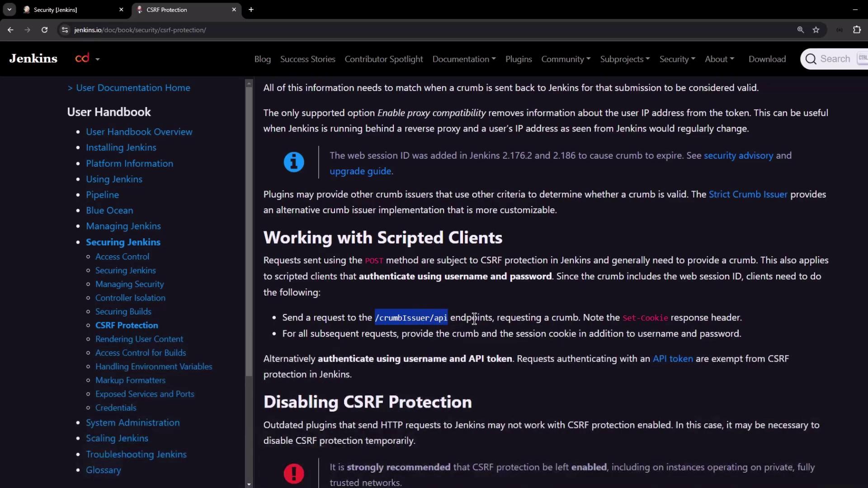Open the Strict Crumb Issuer link
This screenshot has width=868, height=488.
(x=748, y=194)
